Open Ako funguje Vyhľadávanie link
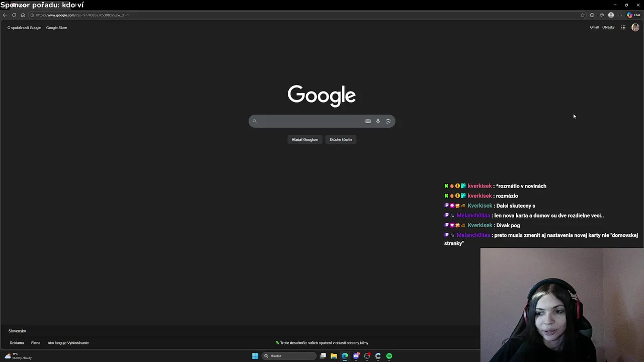The width and height of the screenshot is (644, 362). coord(68,343)
